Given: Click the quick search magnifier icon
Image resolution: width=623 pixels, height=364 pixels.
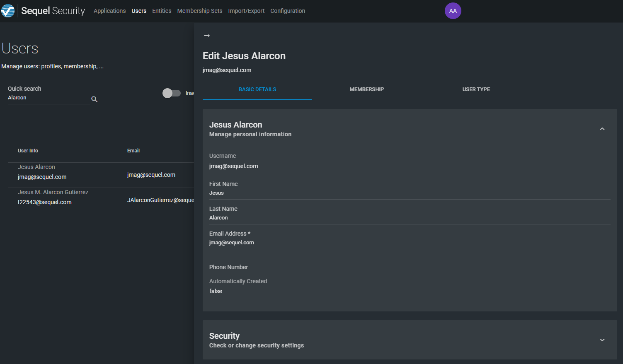Looking at the screenshot, I should 94,99.
